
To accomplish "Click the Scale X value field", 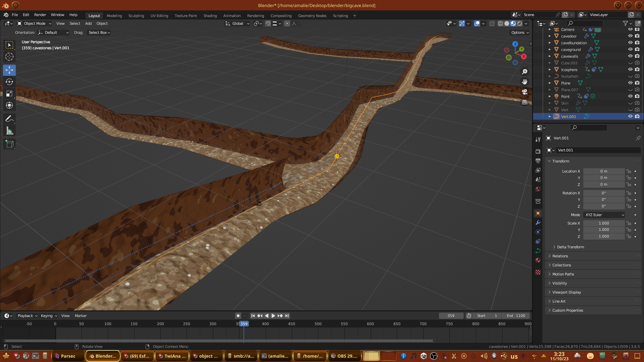I will (x=604, y=223).
